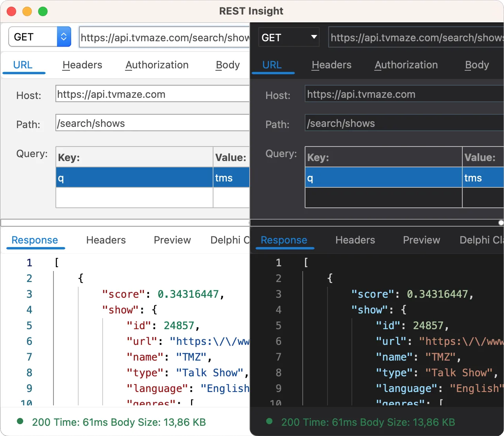The image size is (504, 436).
Task: Click the yellow minimize window button
Action: (x=27, y=11)
